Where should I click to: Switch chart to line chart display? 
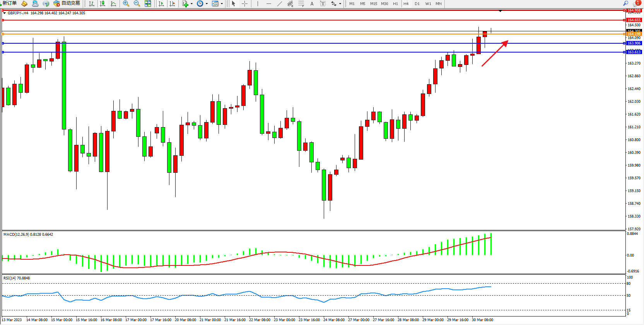click(x=113, y=4)
